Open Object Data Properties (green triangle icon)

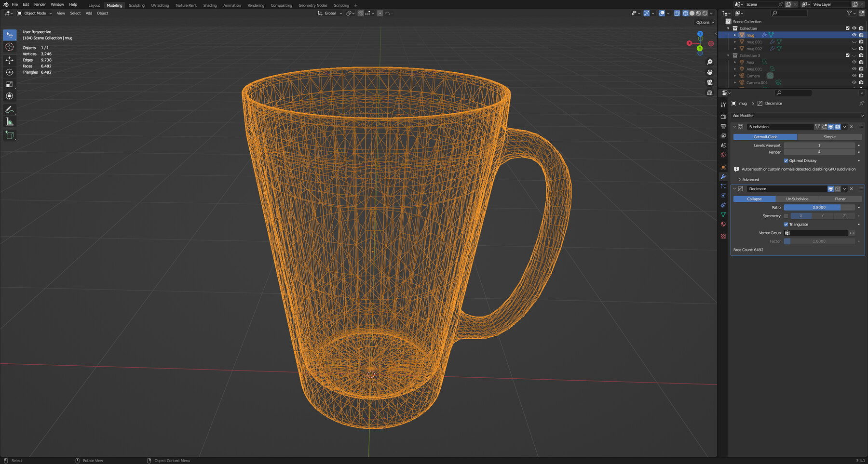[723, 215]
